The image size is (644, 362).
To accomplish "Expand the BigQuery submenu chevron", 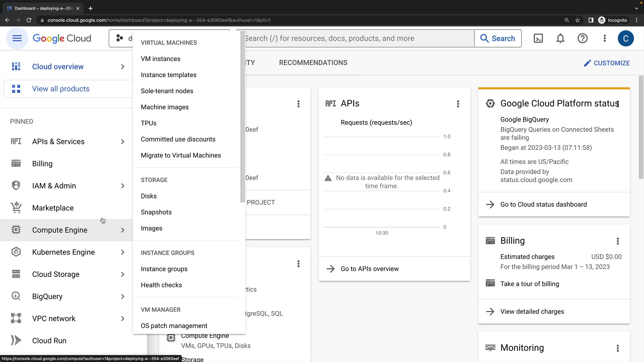I will pos(122,297).
